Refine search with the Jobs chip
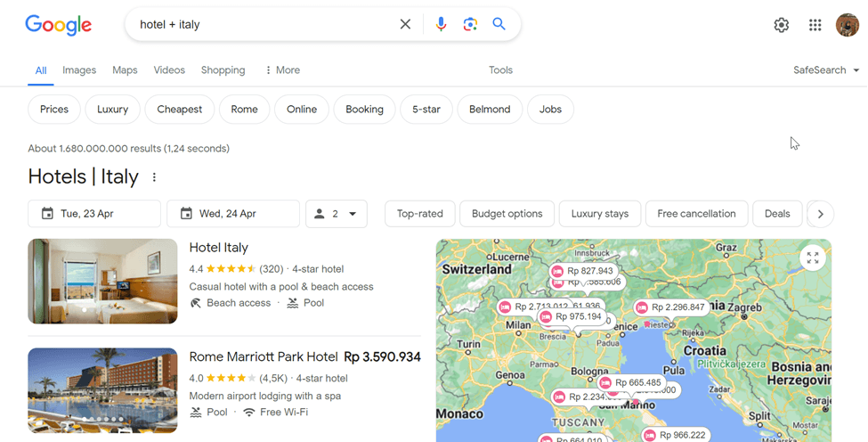The height and width of the screenshot is (442, 868). coord(550,109)
